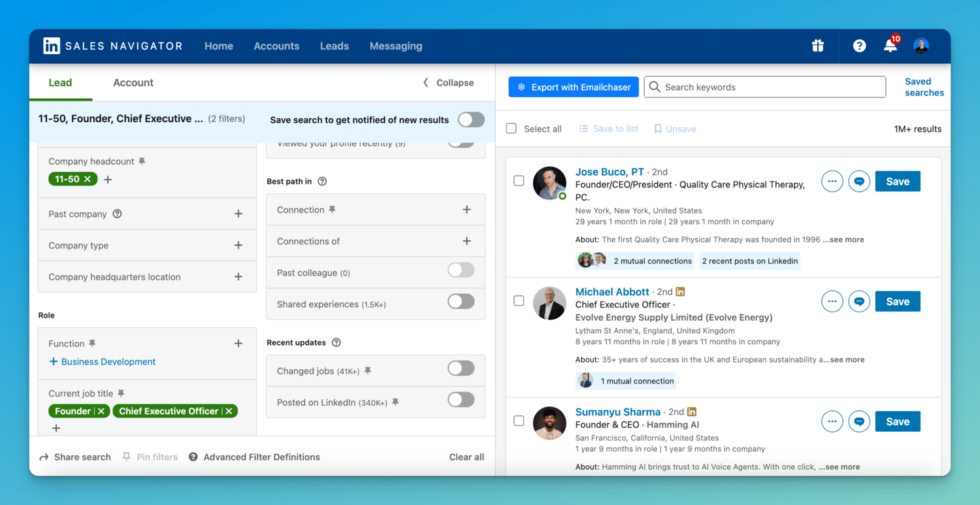Open more options for Michael Abbott

(832, 302)
